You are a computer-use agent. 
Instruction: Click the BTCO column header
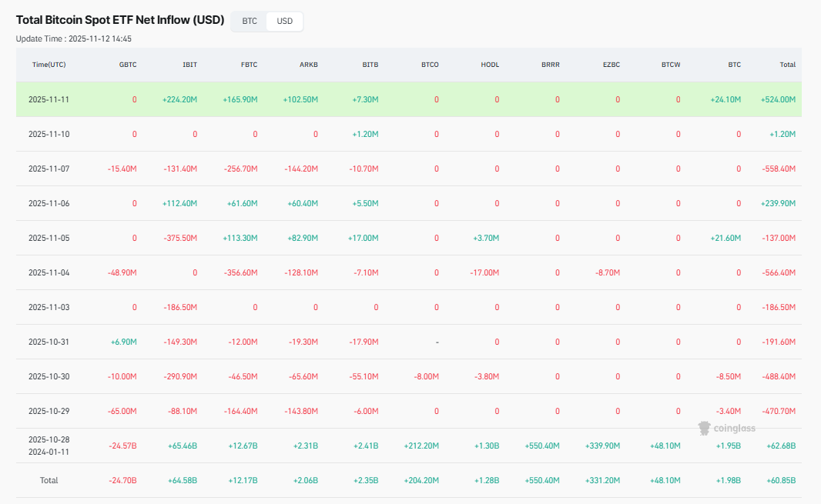pyautogui.click(x=430, y=65)
